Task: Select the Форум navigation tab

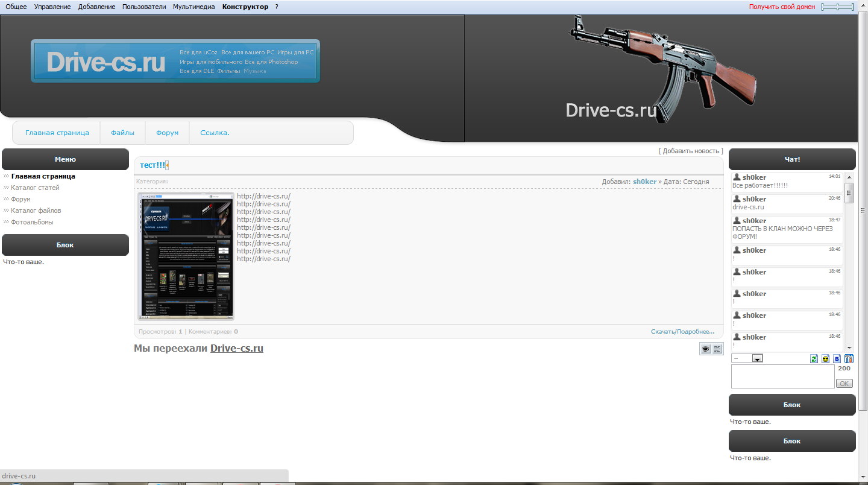Action: click(x=167, y=133)
